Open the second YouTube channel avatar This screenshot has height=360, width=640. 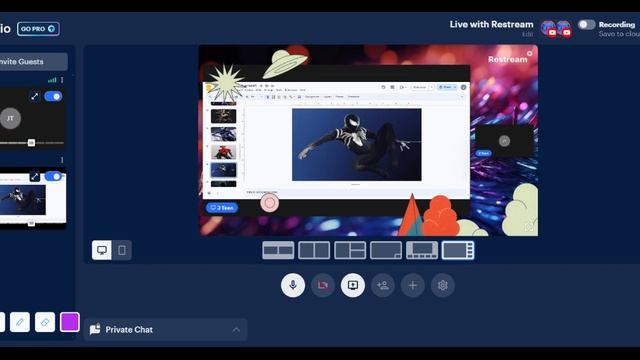coord(563,29)
